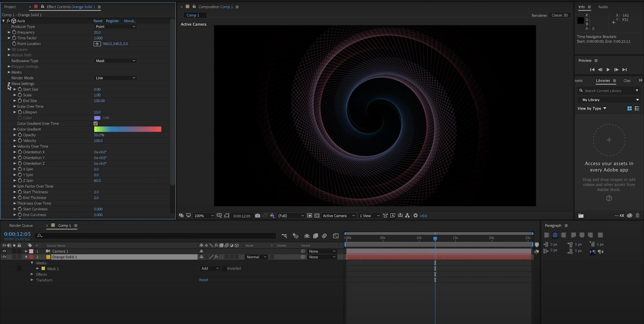Open the Show Channel color management icon
644x324 pixels.
coord(272,215)
